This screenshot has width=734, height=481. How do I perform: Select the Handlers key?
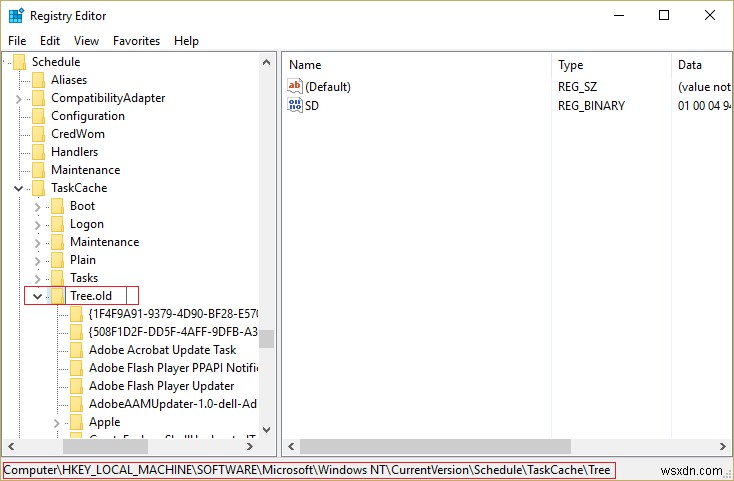click(x=74, y=152)
